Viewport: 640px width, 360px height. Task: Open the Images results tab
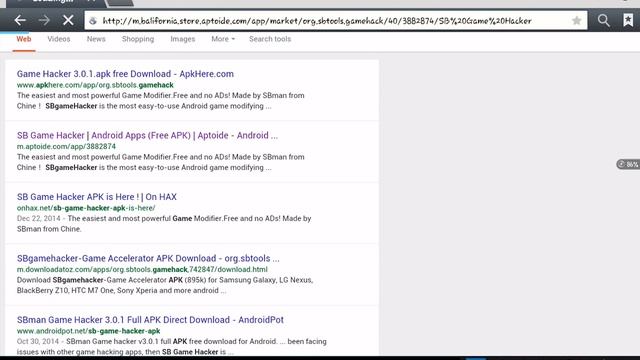182,39
